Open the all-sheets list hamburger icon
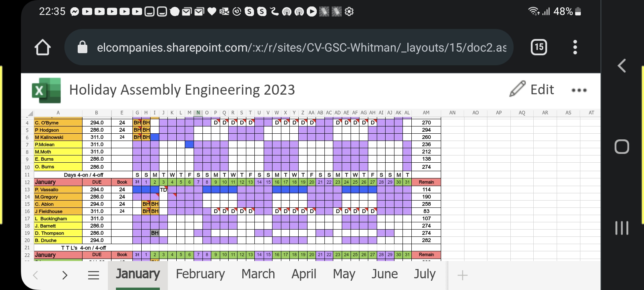This screenshot has height=290, width=644. coord(93,275)
